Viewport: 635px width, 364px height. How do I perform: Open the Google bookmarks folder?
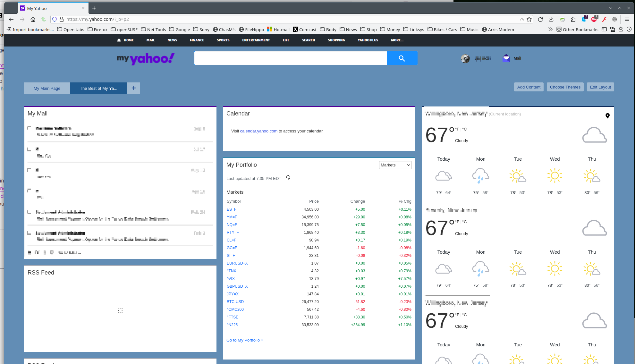point(180,30)
